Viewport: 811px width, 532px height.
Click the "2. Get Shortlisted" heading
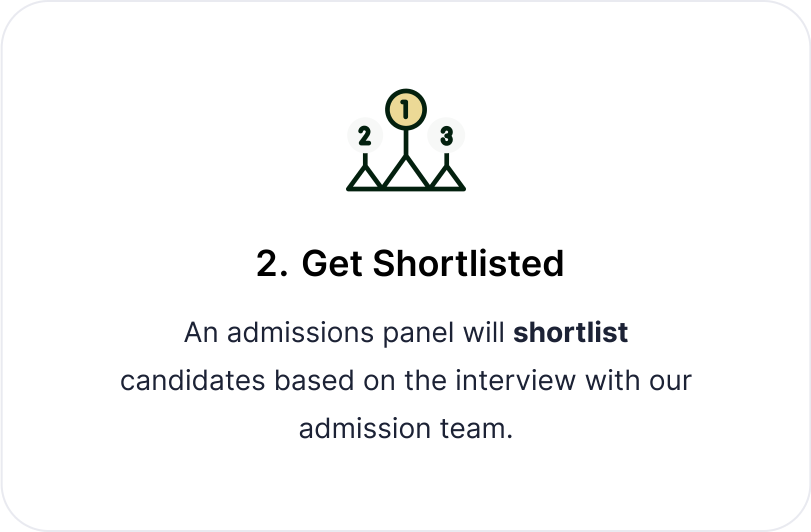point(410,264)
